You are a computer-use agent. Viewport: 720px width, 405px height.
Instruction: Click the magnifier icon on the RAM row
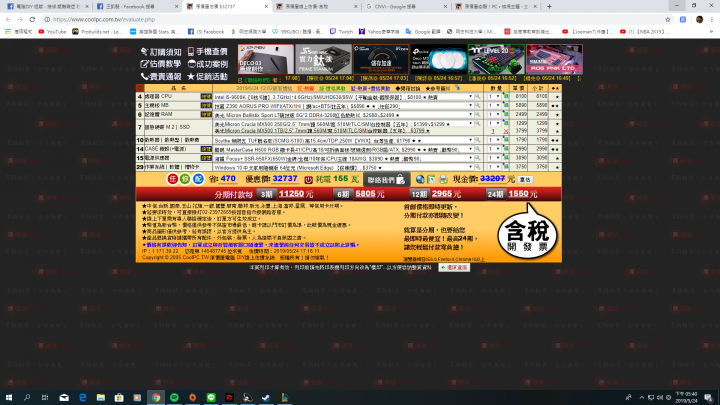[478, 115]
